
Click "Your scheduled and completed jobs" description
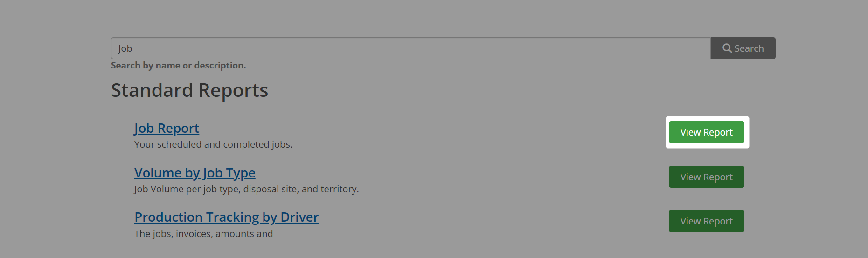point(213,144)
